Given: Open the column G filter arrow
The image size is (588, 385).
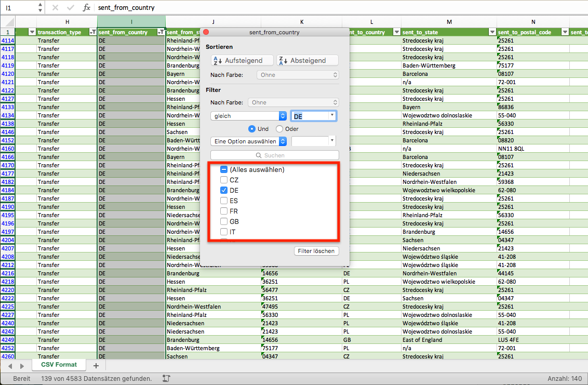Looking at the screenshot, I should (32, 32).
